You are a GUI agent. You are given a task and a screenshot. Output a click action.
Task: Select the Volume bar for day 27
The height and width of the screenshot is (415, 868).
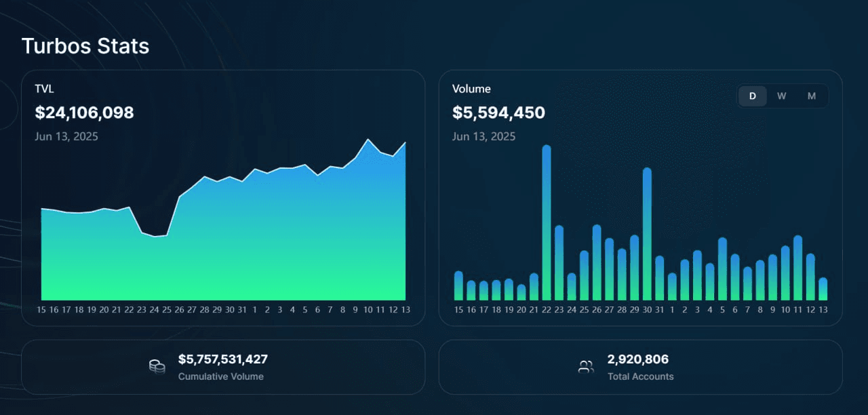pyautogui.click(x=609, y=269)
